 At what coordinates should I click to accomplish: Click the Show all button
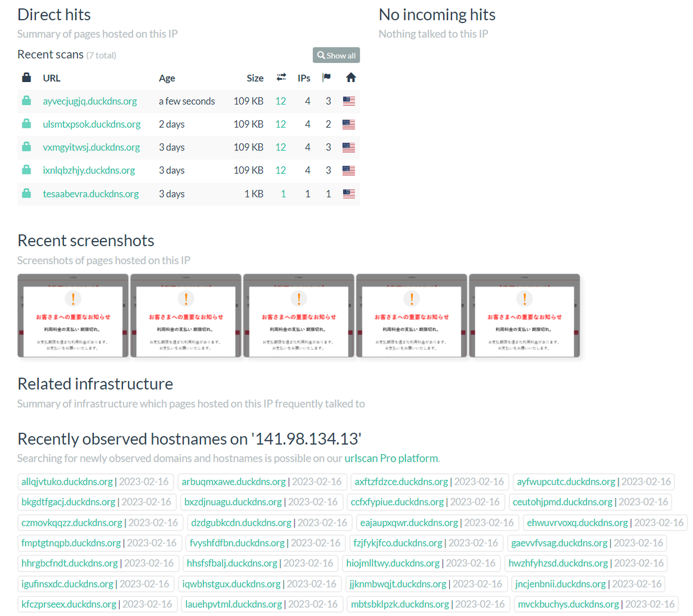[336, 55]
